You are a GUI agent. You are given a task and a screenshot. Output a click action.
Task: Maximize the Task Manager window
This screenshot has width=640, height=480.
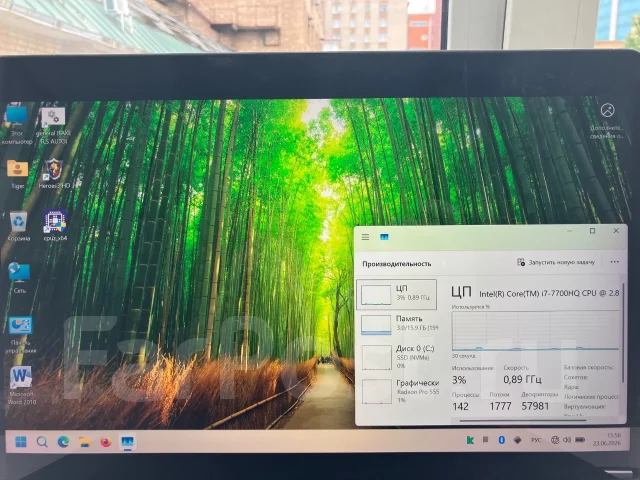pos(593,231)
